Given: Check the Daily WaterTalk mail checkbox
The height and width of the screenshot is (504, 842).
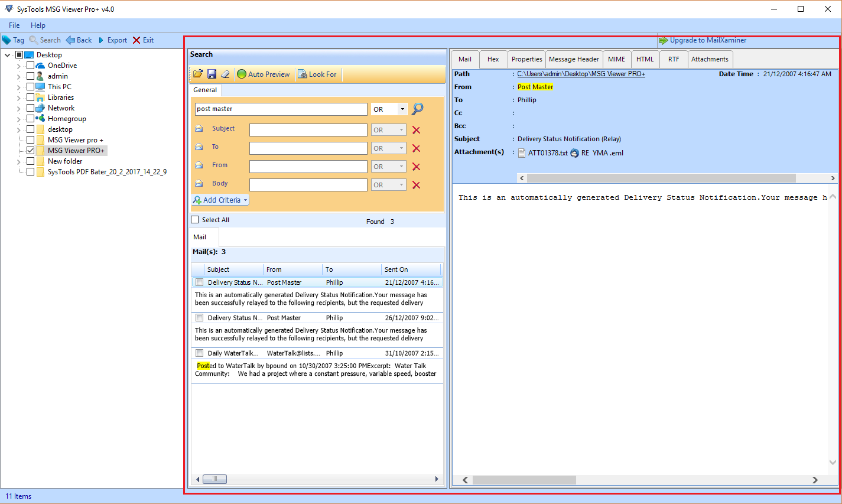Looking at the screenshot, I should coord(200,353).
